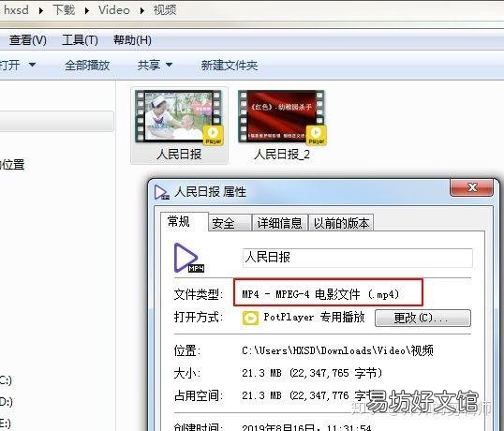Expand the 打开 dropdown arrow
504x431 pixels.
click(x=32, y=66)
